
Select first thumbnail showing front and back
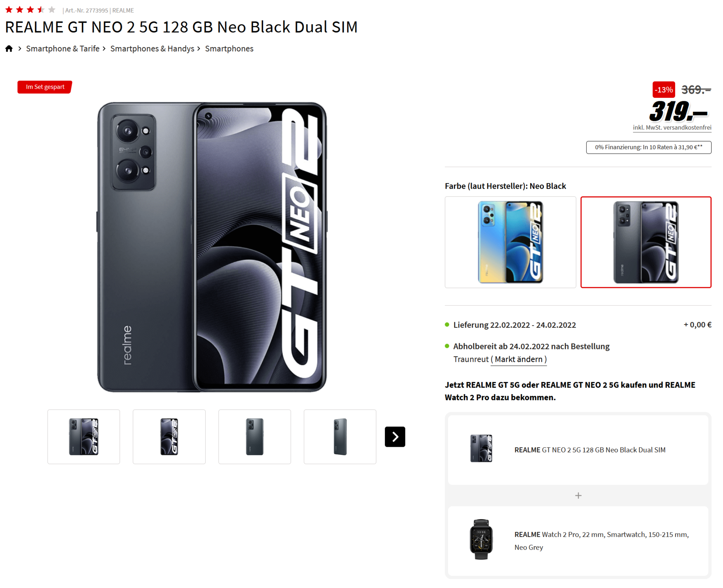[x=84, y=437]
